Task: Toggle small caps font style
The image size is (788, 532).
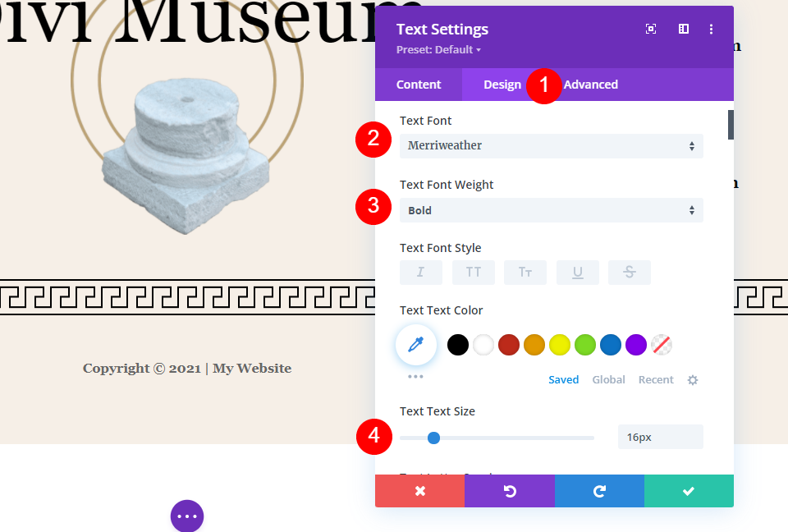Action: pos(525,273)
